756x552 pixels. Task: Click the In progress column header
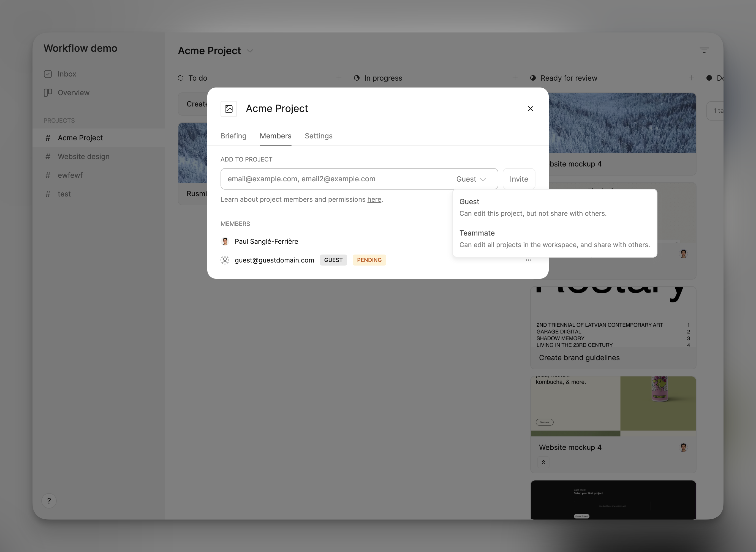coord(383,78)
